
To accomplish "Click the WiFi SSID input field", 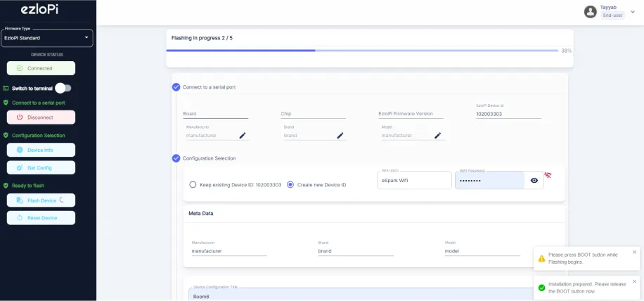I will point(414,180).
